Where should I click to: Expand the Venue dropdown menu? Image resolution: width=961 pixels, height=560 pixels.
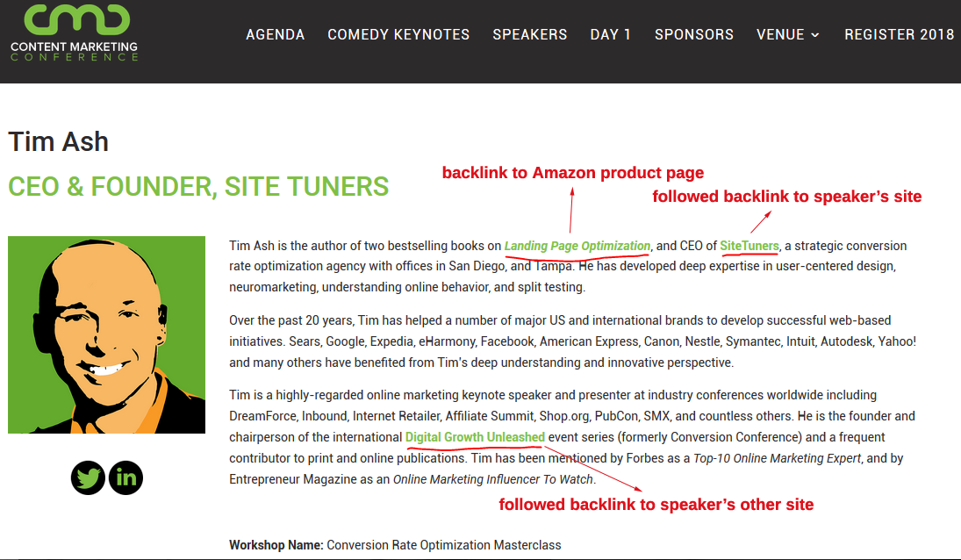point(787,35)
